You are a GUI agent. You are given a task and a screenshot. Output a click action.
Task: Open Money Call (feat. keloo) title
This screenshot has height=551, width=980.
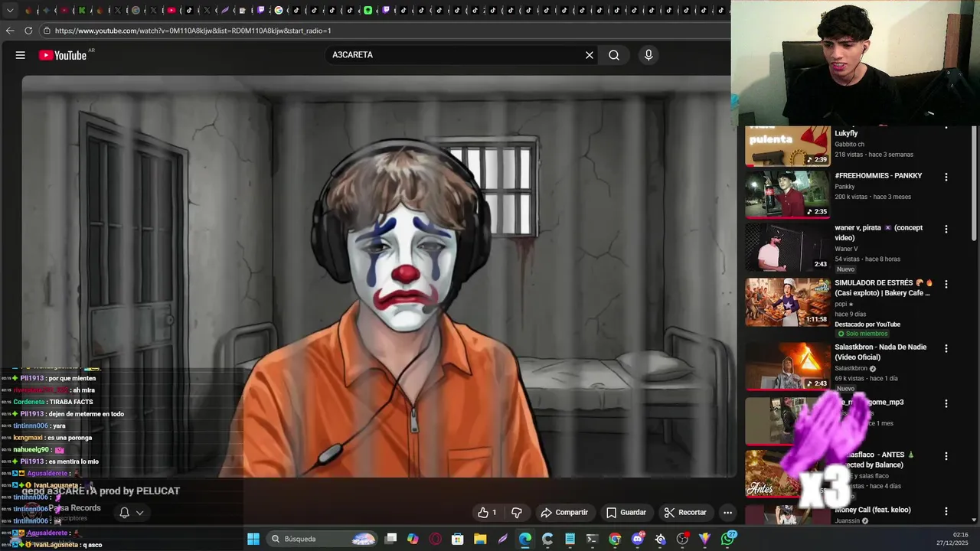[x=873, y=510]
